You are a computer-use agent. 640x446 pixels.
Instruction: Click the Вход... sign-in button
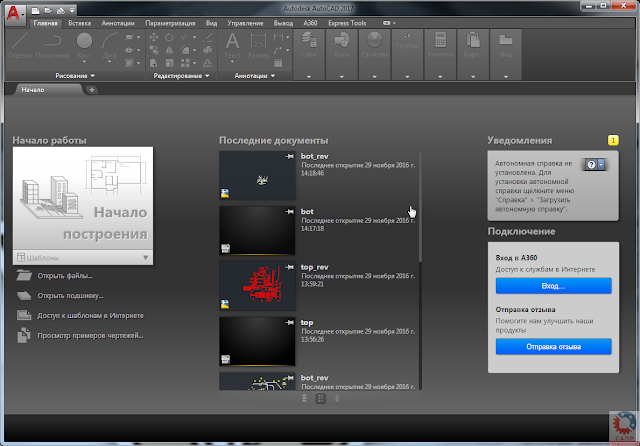point(553,286)
